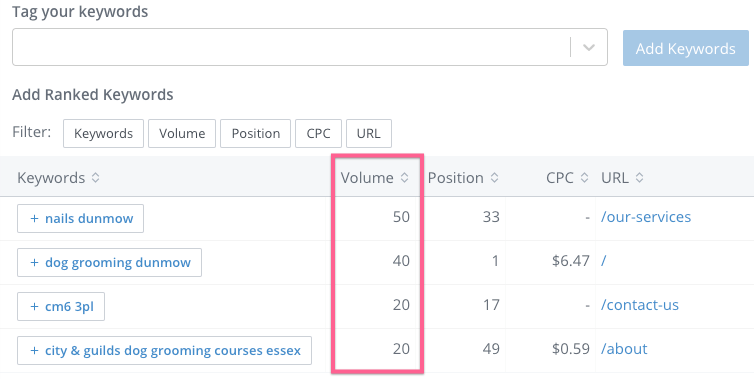Image resolution: width=754 pixels, height=379 pixels.
Task: Sort table by Volume column arrows
Action: point(404,177)
